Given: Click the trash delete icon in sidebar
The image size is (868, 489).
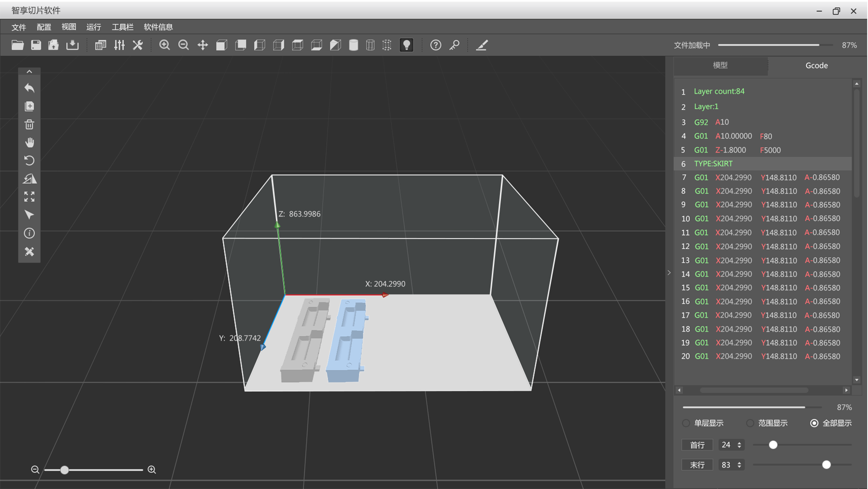Looking at the screenshot, I should tap(29, 124).
